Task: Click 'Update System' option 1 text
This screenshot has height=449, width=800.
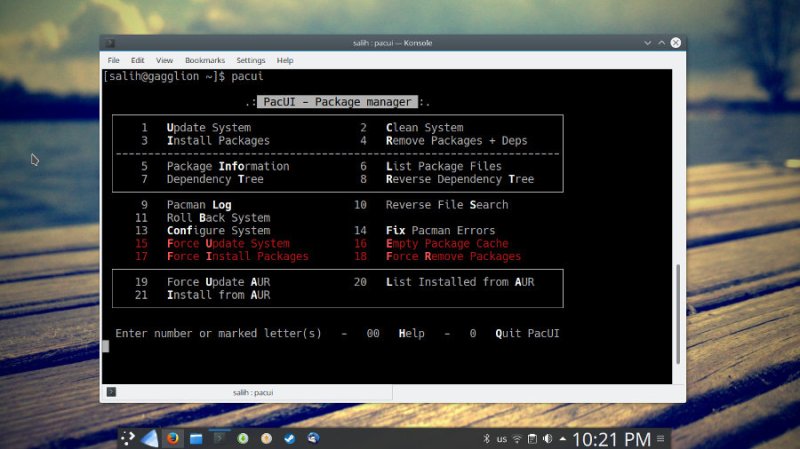Action: (209, 128)
